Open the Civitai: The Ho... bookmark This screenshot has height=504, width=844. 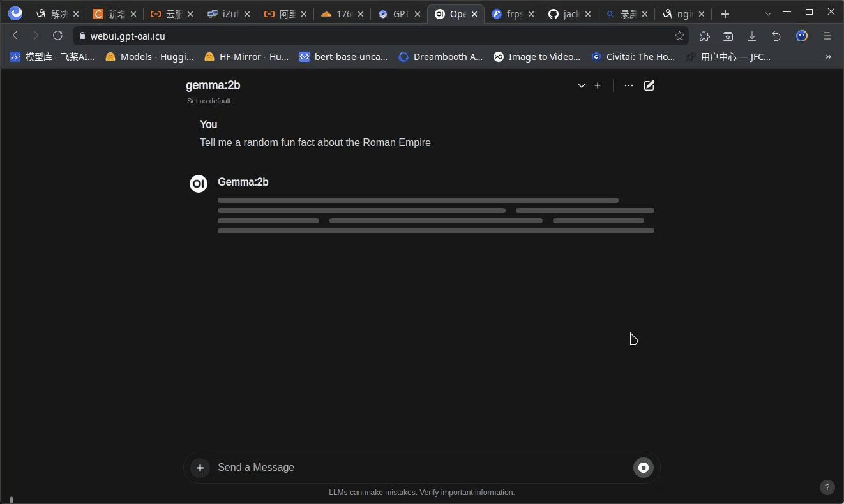633,57
